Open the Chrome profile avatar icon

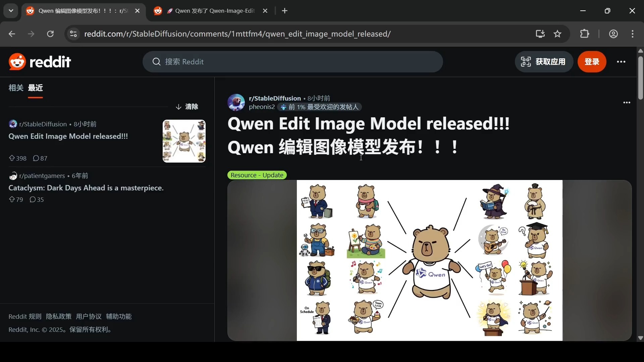[x=613, y=34]
